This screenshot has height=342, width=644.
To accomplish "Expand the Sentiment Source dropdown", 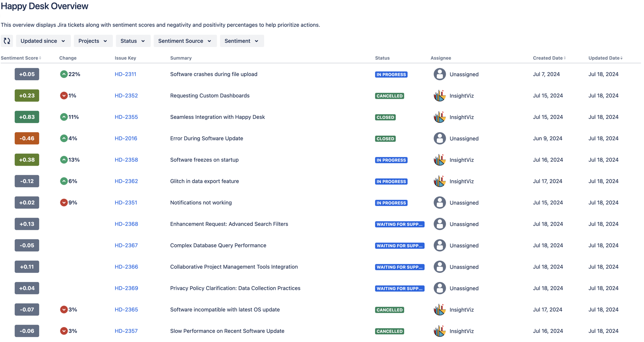I will pos(185,41).
